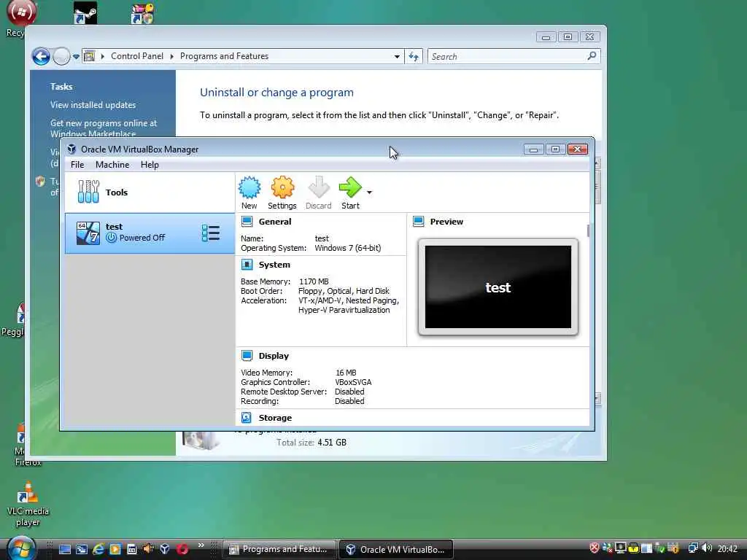Viewport: 747px width, 560px height.
Task: Click Switch between windows Quick Launch icon
Action: [82, 549]
